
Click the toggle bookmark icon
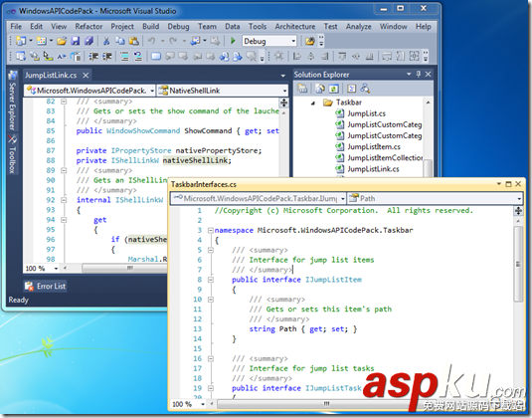click(x=156, y=56)
